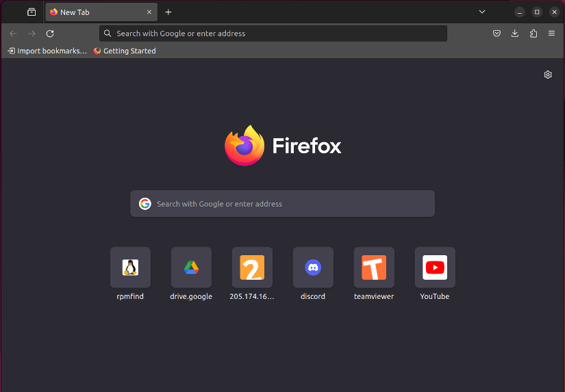
Task: Click the YouTube label text
Action: point(435,297)
